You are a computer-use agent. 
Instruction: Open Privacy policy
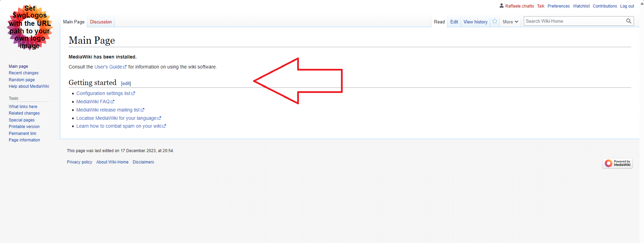click(80, 162)
